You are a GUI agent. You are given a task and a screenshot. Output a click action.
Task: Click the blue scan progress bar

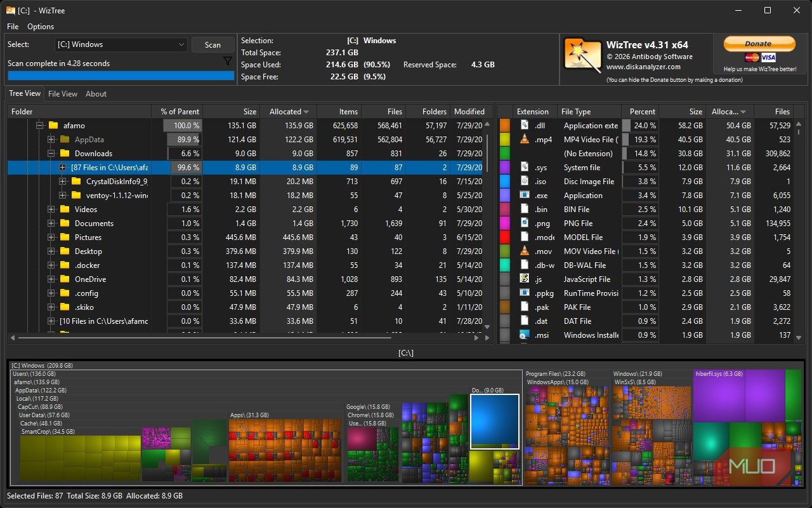click(x=121, y=76)
